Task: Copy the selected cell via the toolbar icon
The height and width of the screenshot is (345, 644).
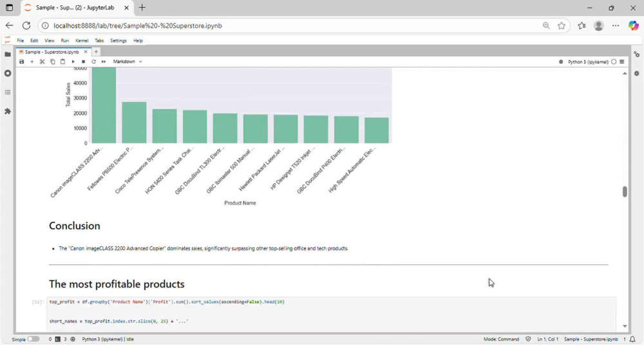Action: tap(53, 62)
